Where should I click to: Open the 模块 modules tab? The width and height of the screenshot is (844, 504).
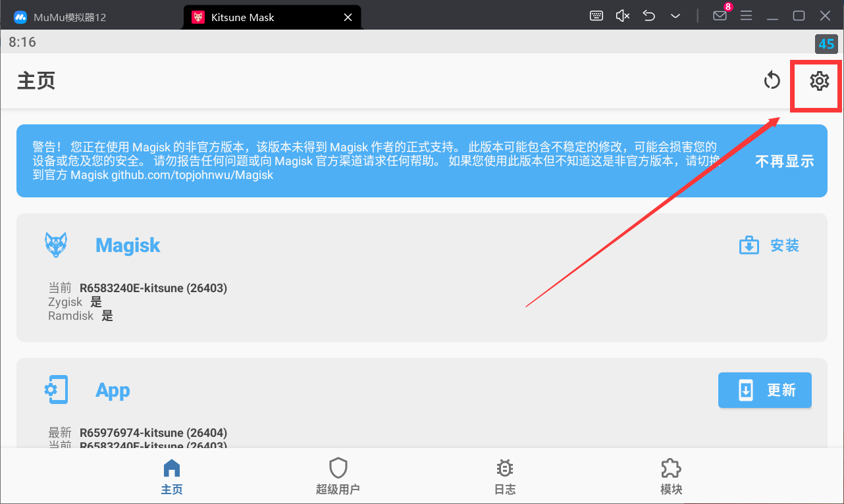point(671,477)
